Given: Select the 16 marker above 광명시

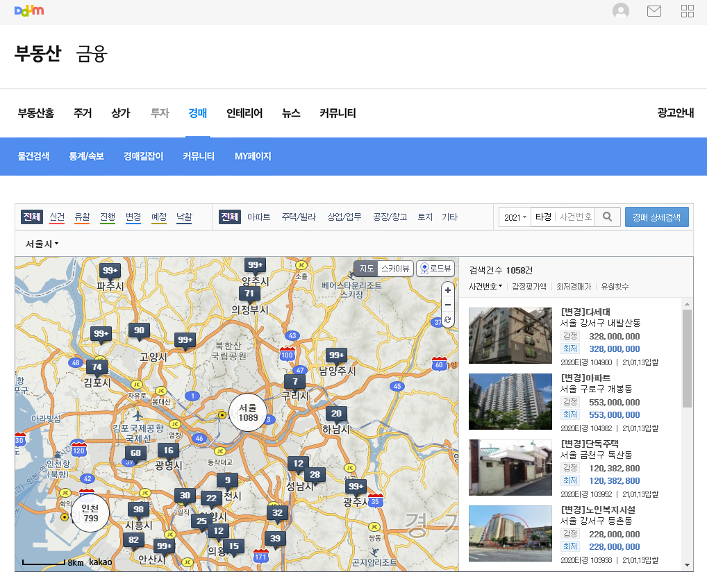Looking at the screenshot, I should click(169, 450).
